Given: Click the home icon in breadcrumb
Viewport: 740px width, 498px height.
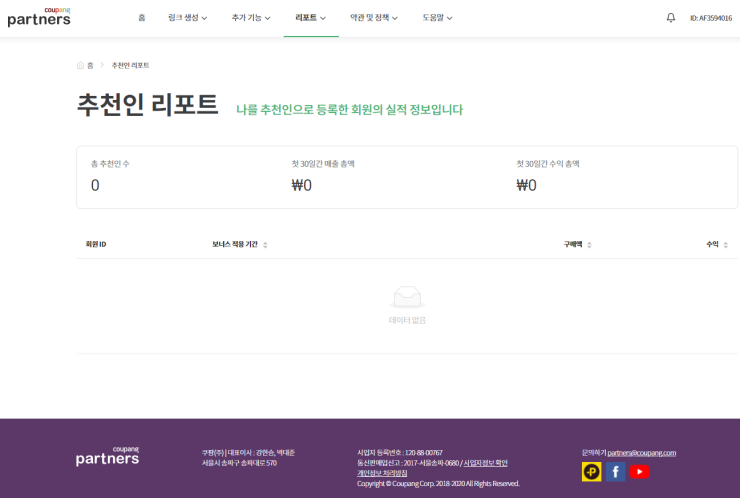Looking at the screenshot, I should pos(80,65).
